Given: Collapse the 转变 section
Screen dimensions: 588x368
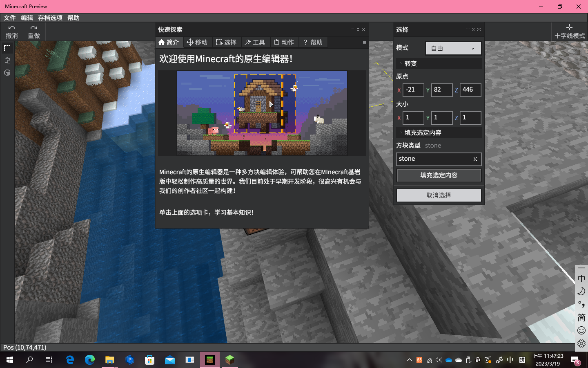Looking at the screenshot, I should tap(439, 64).
